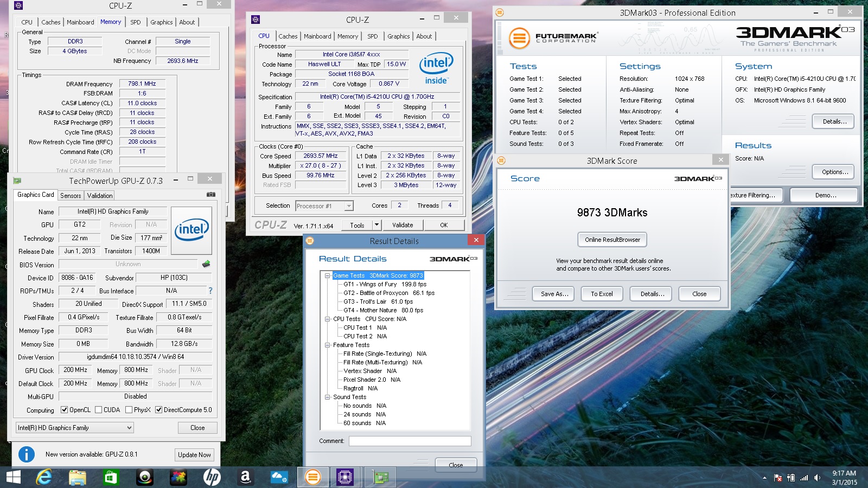The width and height of the screenshot is (868, 488).
Task: Launch Internet Explorer from the taskbar
Action: 43,477
